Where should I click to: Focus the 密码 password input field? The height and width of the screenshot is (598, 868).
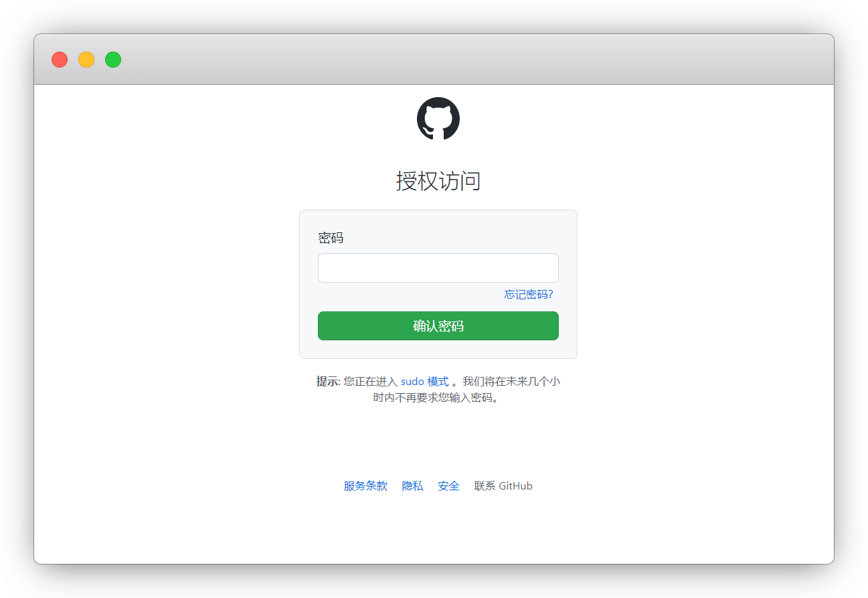point(438,268)
